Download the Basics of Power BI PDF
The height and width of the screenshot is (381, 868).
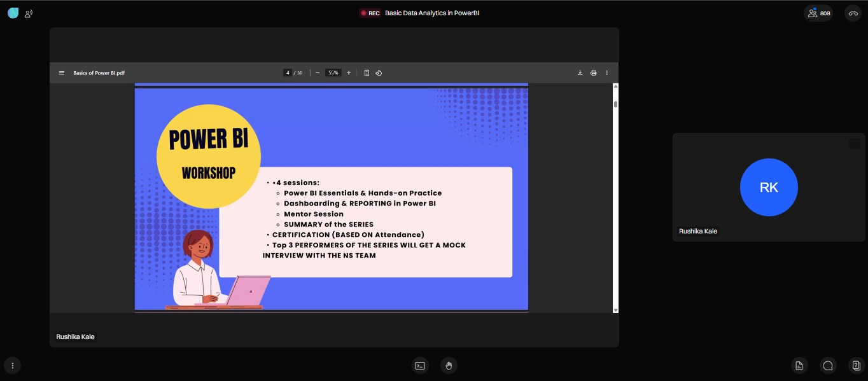pyautogui.click(x=580, y=73)
